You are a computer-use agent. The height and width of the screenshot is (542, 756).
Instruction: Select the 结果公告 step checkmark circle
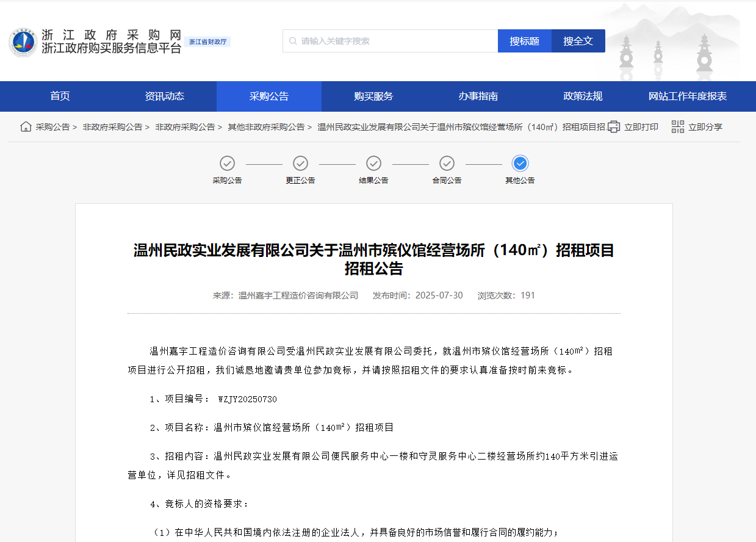point(373,163)
